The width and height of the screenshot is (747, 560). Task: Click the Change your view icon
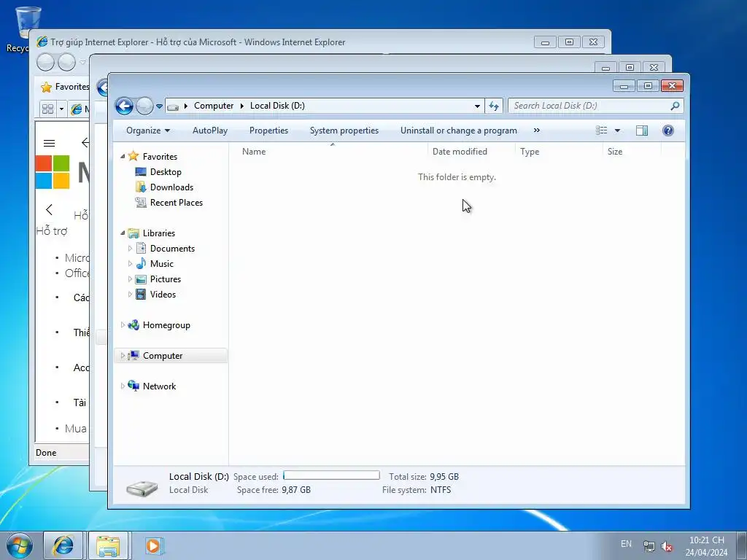click(x=602, y=131)
